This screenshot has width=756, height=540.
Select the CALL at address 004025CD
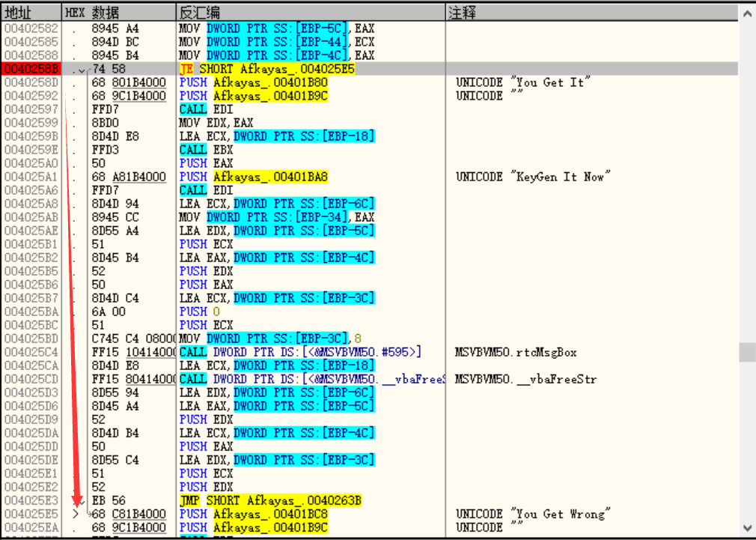(x=312, y=379)
